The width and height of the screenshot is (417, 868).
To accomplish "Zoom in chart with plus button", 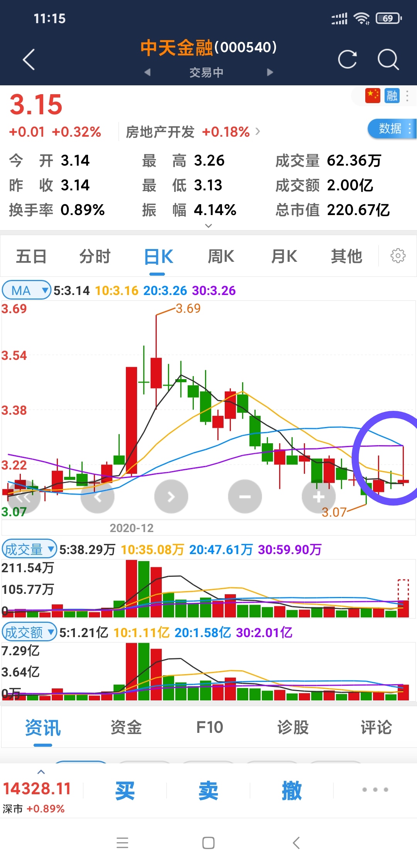I will point(319,497).
